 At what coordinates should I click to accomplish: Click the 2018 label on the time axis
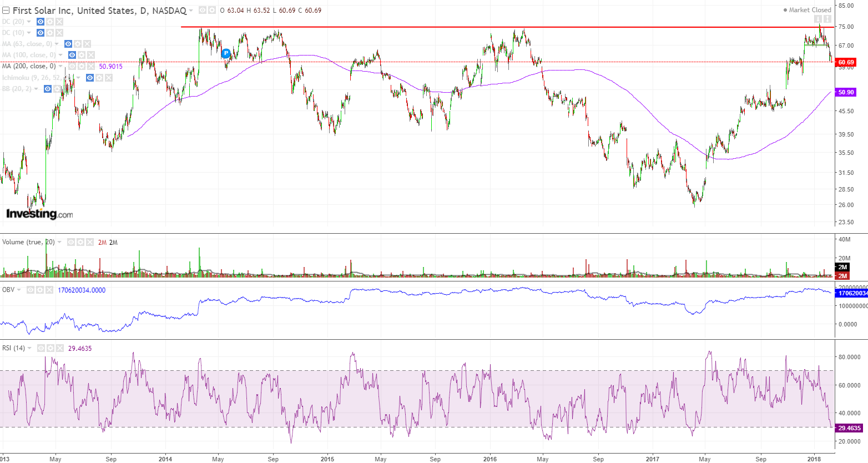click(x=814, y=459)
